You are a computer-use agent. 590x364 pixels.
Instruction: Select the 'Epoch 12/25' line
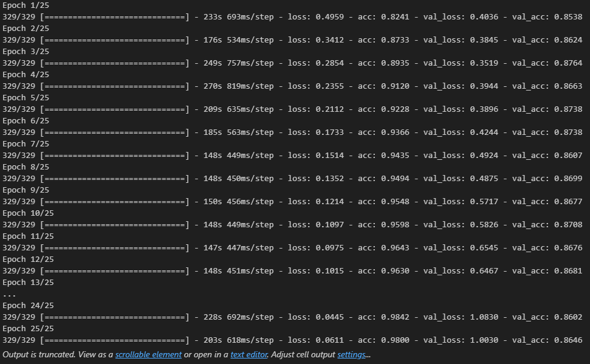coord(28,259)
